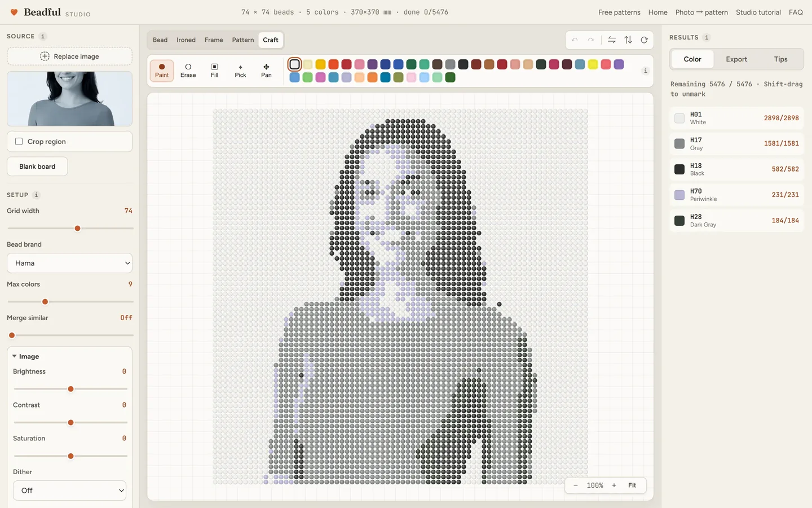Zoom in with the plus button

point(614,485)
